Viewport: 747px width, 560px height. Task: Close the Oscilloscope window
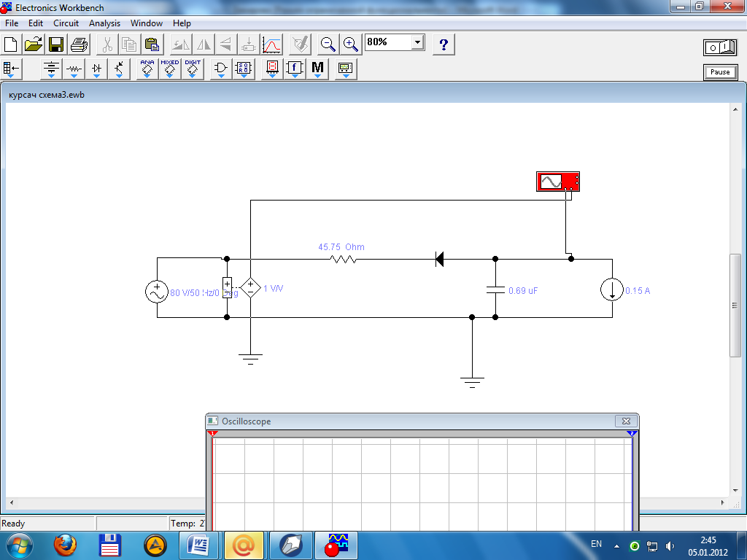[x=626, y=421]
